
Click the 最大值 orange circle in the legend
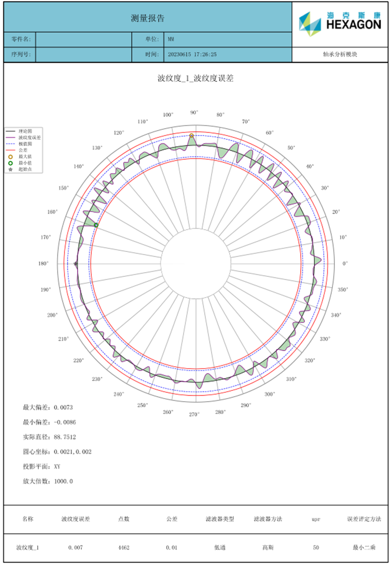10,157
